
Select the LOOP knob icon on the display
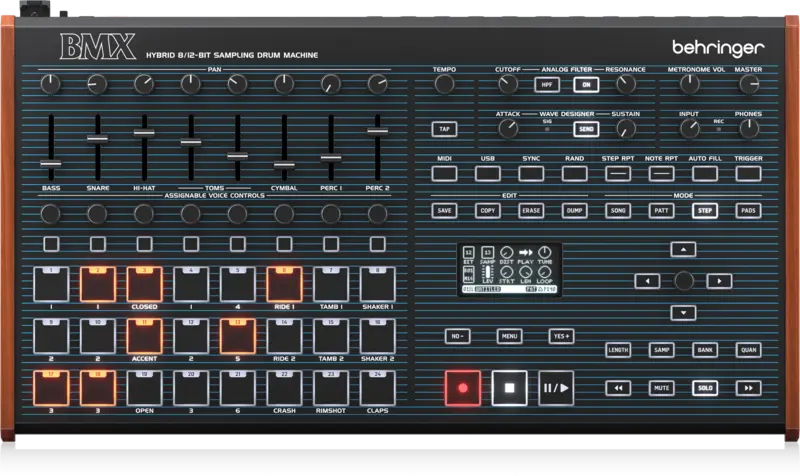(545, 272)
